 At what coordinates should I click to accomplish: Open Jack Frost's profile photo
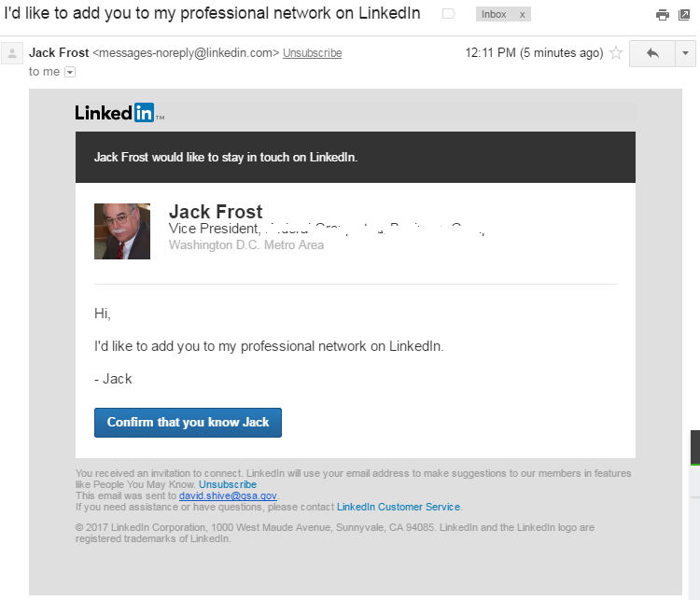click(122, 231)
